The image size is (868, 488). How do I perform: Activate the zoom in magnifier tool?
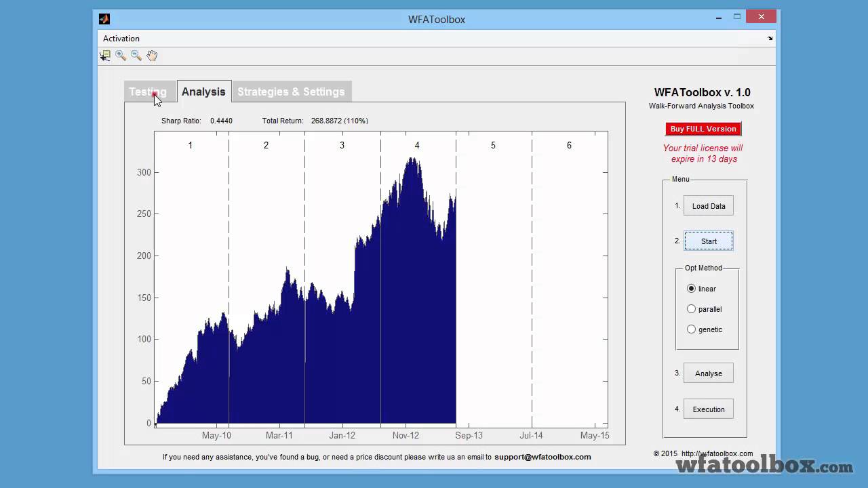121,56
